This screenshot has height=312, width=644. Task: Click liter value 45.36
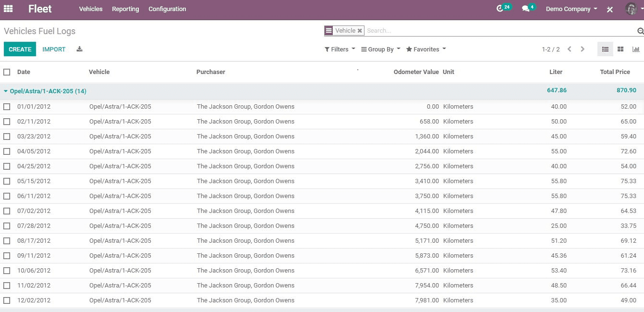click(559, 256)
